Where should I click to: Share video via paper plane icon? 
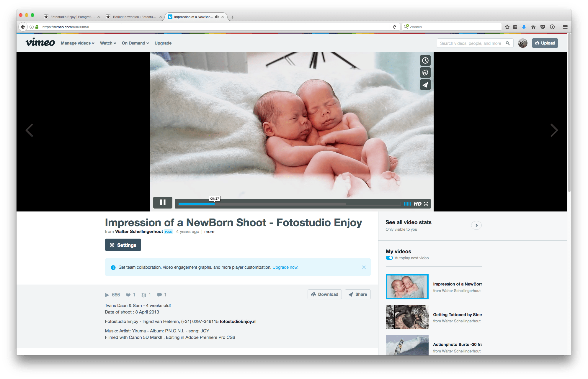(425, 85)
